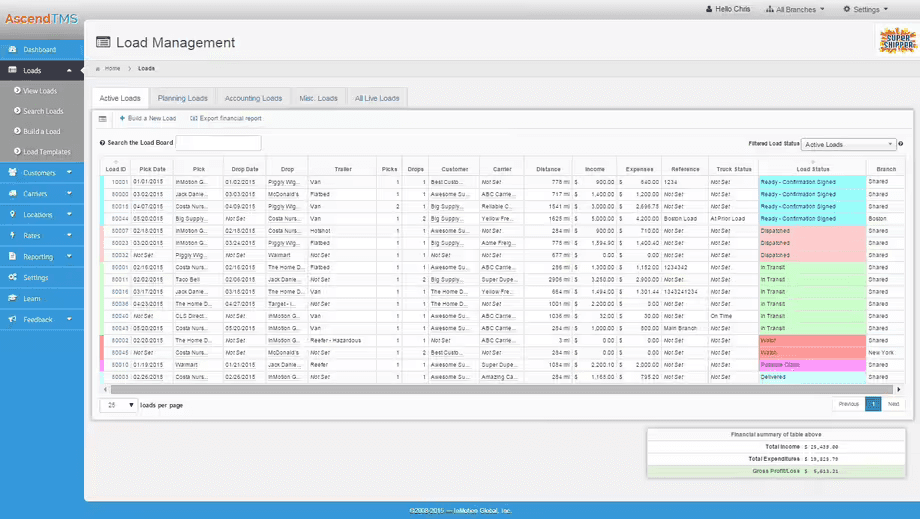This screenshot has height=519, width=920.
Task: Expand the All Branches menu
Action: pyautogui.click(x=795, y=9)
